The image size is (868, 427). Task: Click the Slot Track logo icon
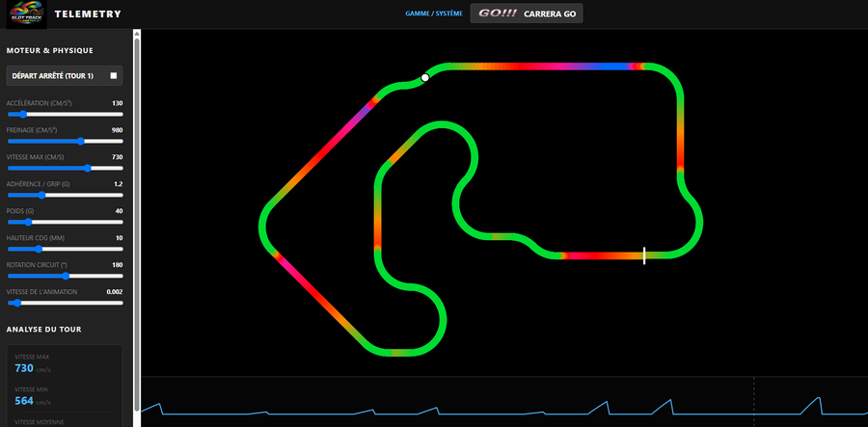27,13
